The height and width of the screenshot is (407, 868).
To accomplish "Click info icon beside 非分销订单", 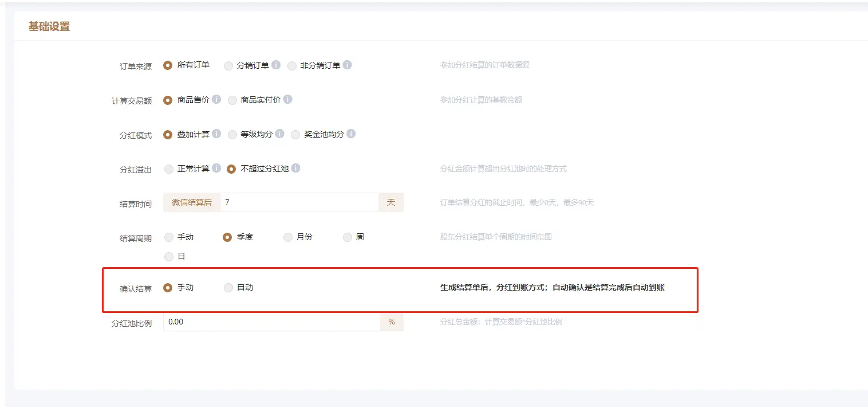I will click(x=348, y=65).
